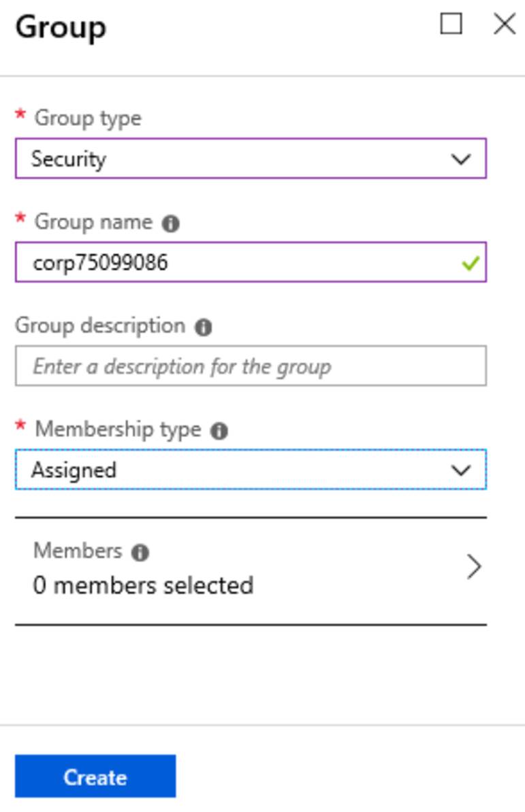Focus the Group name field corp75099086
Viewport: 525px width, 812px height.
pyautogui.click(x=251, y=262)
